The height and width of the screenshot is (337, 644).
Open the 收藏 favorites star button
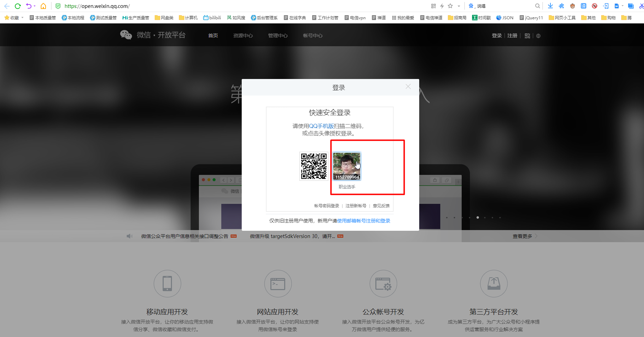12,18
